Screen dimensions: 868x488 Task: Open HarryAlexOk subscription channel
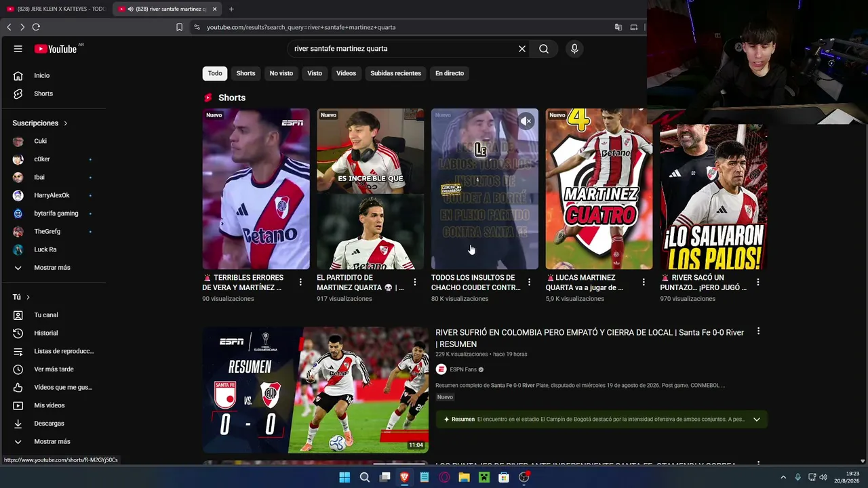[x=53, y=195]
